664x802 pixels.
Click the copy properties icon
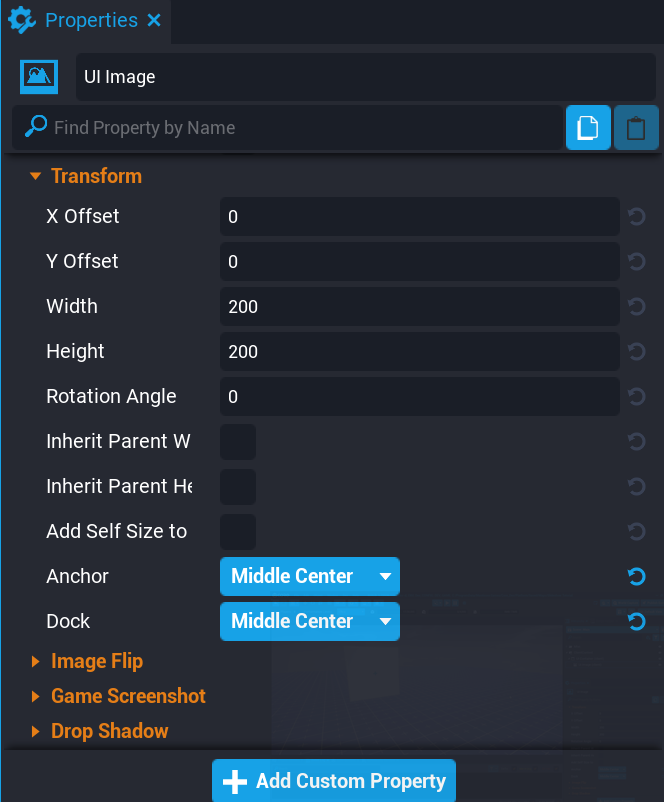[x=588, y=128]
